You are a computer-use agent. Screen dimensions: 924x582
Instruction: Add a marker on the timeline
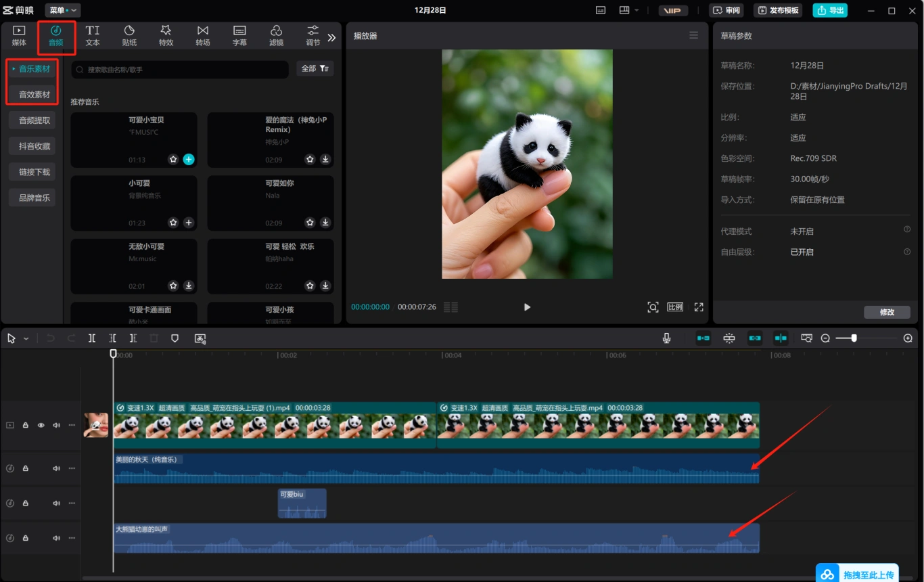click(x=175, y=338)
